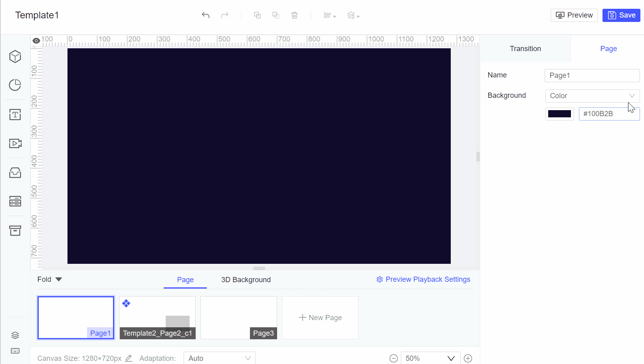This screenshot has width=644, height=364.
Task: Select the text element tool
Action: point(15,115)
